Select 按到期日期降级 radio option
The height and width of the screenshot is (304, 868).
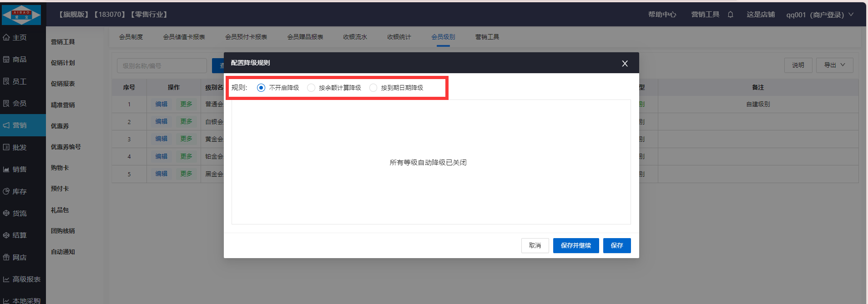click(x=373, y=88)
